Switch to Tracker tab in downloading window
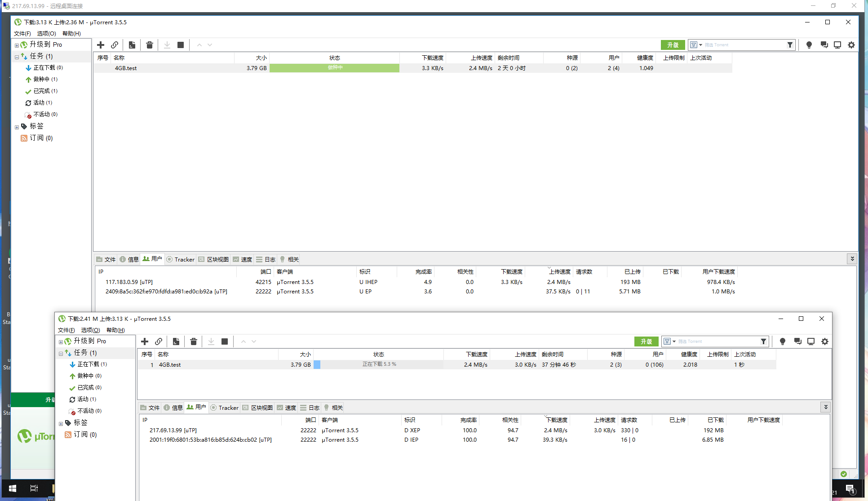This screenshot has width=868, height=501. tap(224, 408)
